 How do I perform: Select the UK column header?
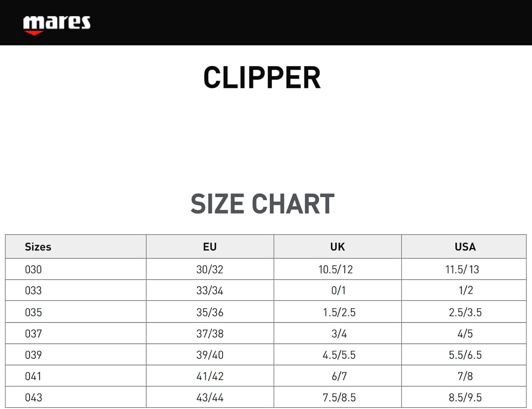point(337,247)
